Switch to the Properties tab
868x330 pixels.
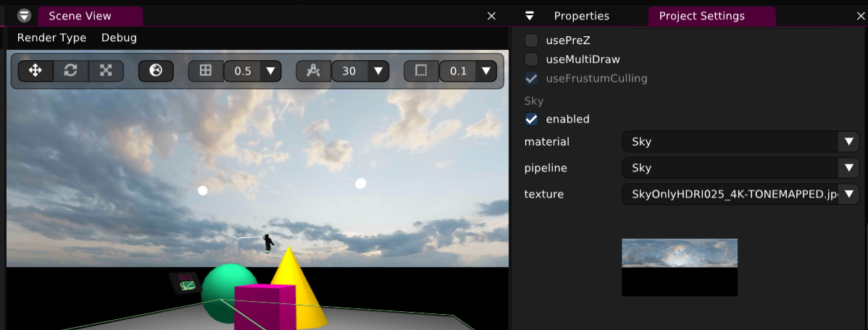click(581, 16)
